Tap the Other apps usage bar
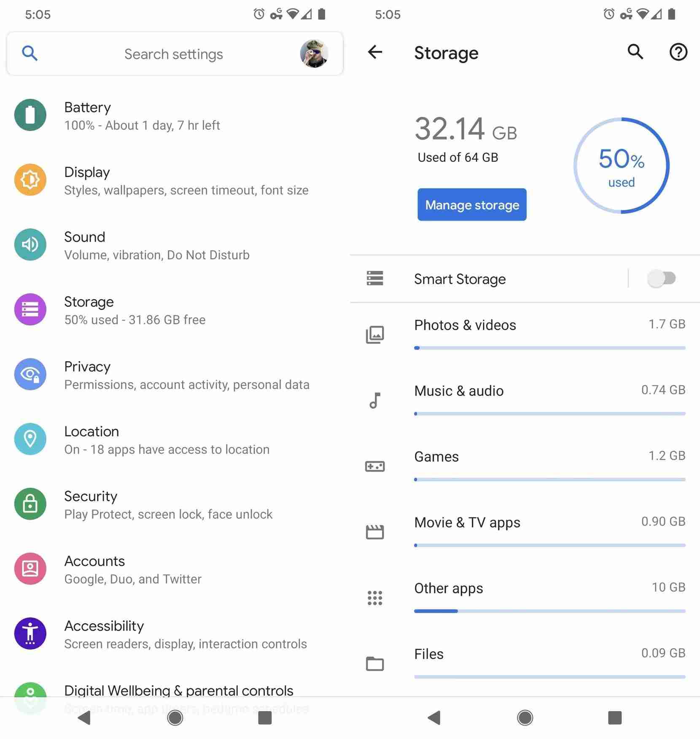700x739 pixels. (x=549, y=611)
